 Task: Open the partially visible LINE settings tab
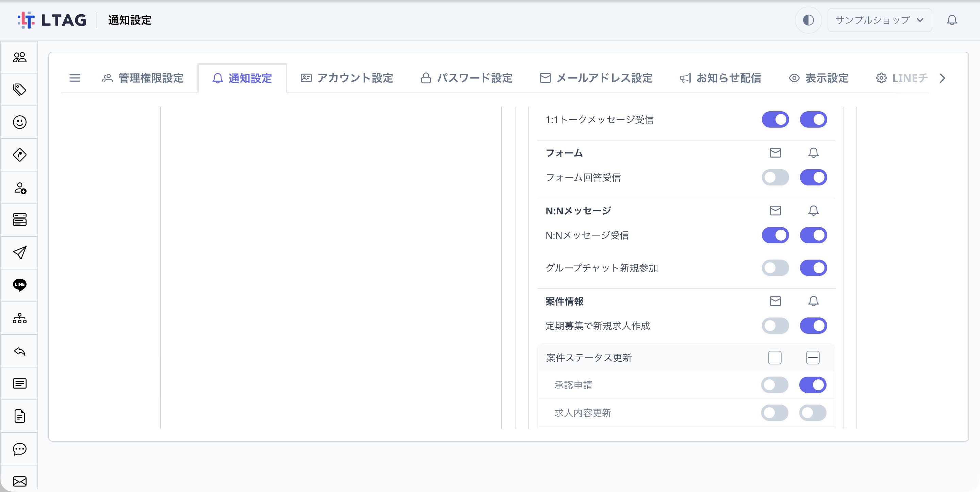point(902,78)
